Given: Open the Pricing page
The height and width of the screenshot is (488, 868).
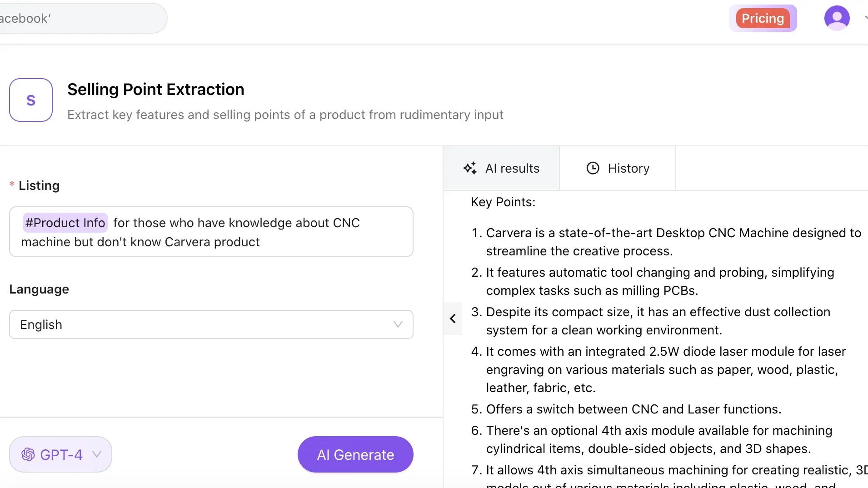Looking at the screenshot, I should coord(763,18).
